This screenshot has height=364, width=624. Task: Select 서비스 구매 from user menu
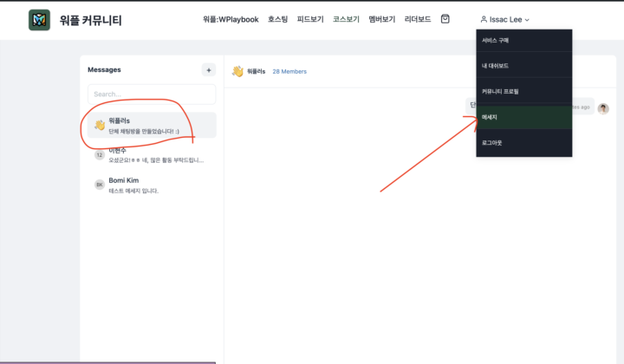tap(524, 40)
